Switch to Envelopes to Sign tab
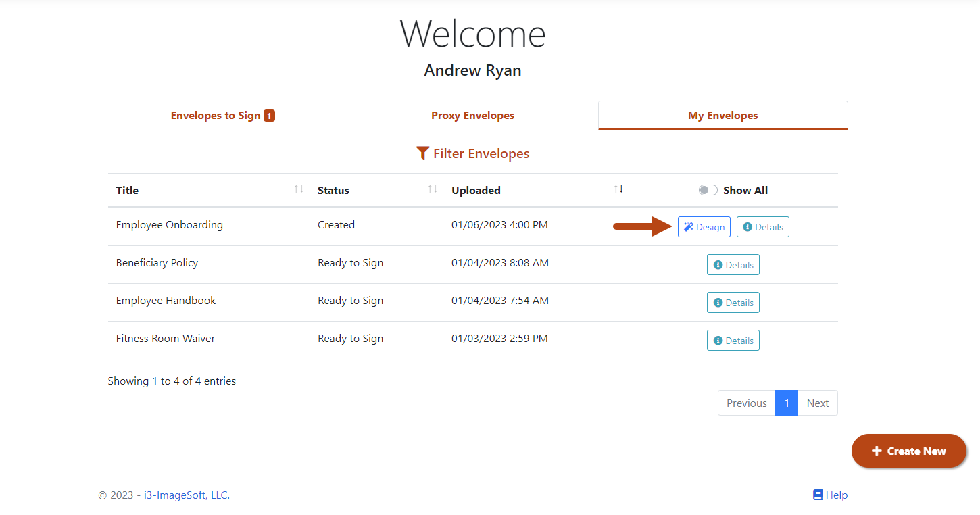The height and width of the screenshot is (515, 980). [x=222, y=116]
